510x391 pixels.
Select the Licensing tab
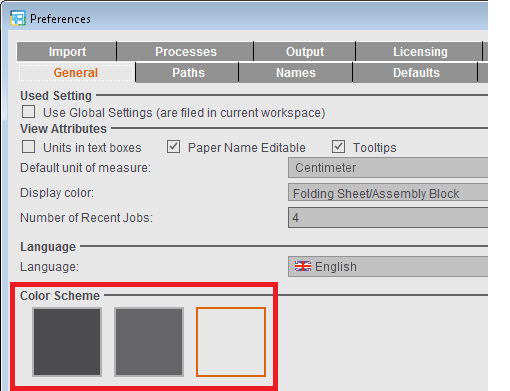[420, 52]
